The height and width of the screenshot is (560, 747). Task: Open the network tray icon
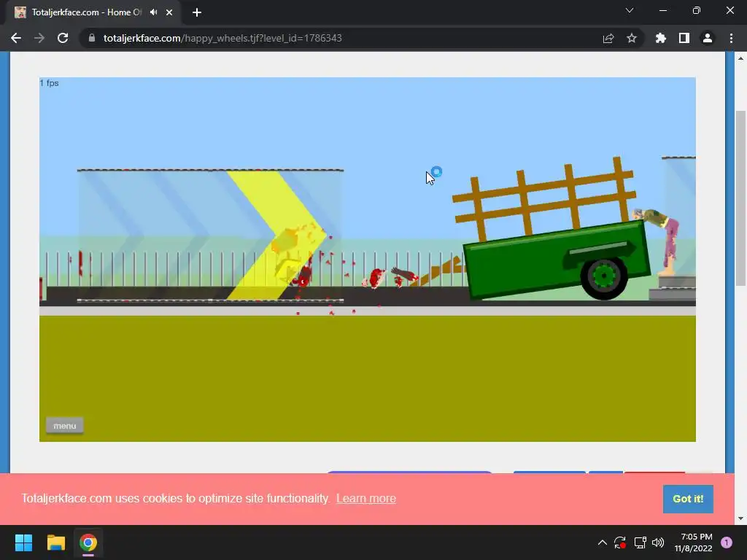640,542
